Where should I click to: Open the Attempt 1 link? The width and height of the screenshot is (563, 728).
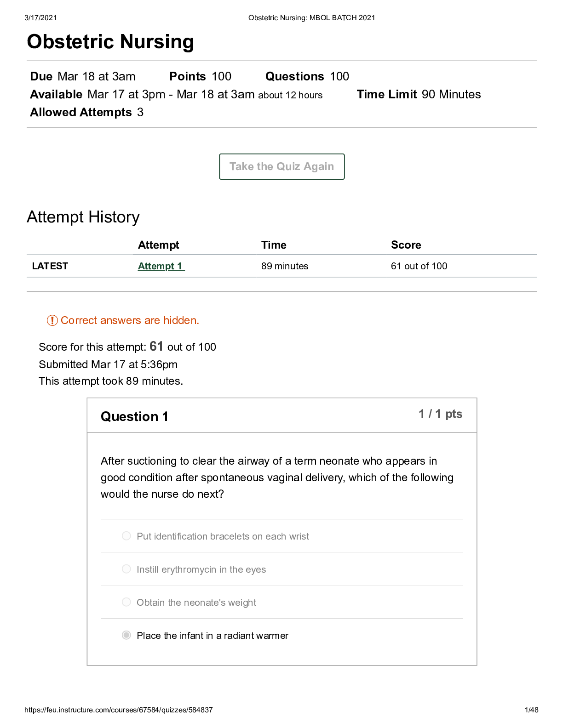coord(161,266)
